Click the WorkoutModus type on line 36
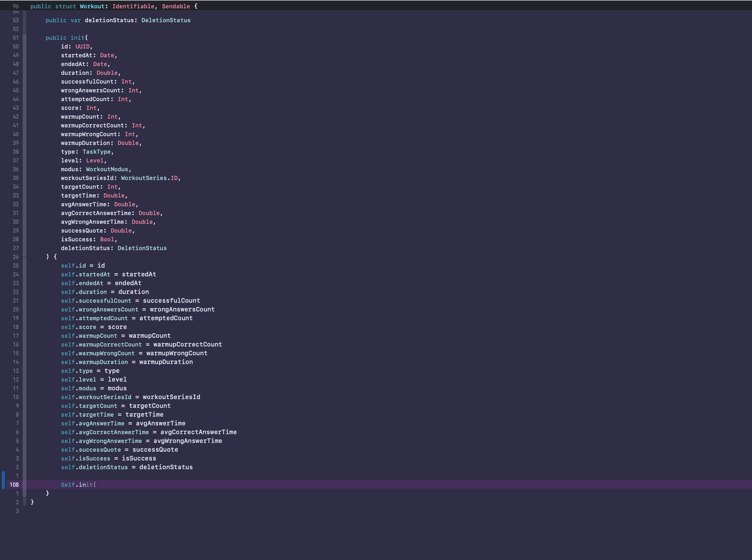 point(107,169)
